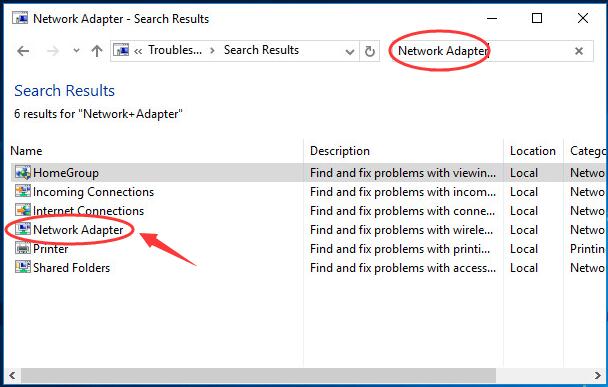608x387 pixels.
Task: Click the Location column header
Action: (533, 151)
